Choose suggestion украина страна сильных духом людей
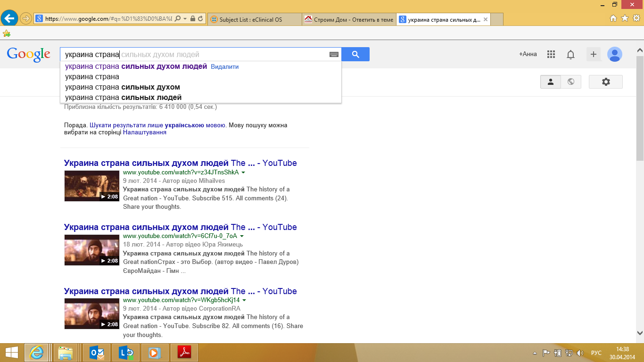644x362 pixels. click(136, 66)
